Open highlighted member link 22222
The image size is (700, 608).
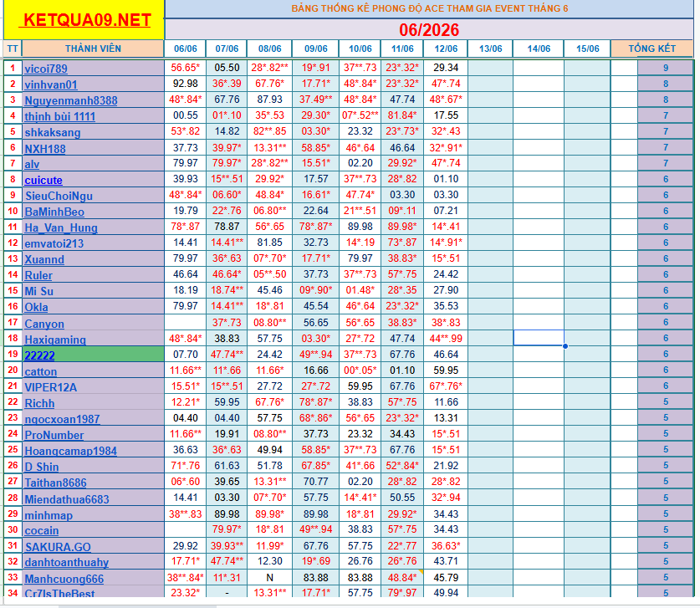click(x=40, y=355)
